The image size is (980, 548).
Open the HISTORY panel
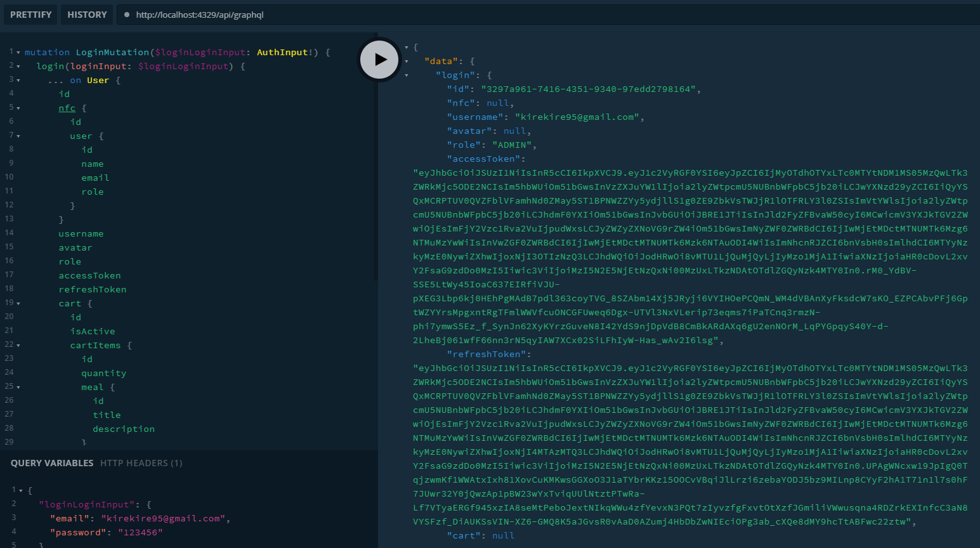(x=87, y=15)
